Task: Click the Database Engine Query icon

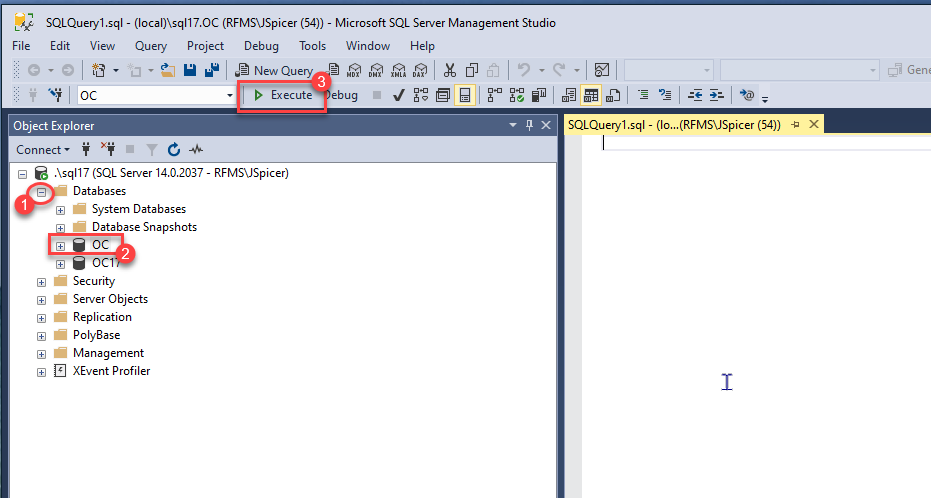Action: (x=334, y=70)
